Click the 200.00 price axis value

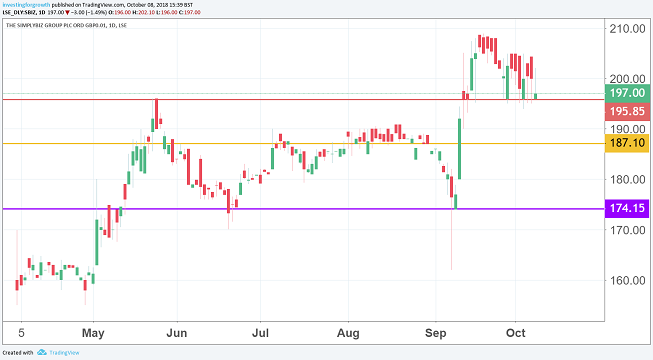coord(627,79)
